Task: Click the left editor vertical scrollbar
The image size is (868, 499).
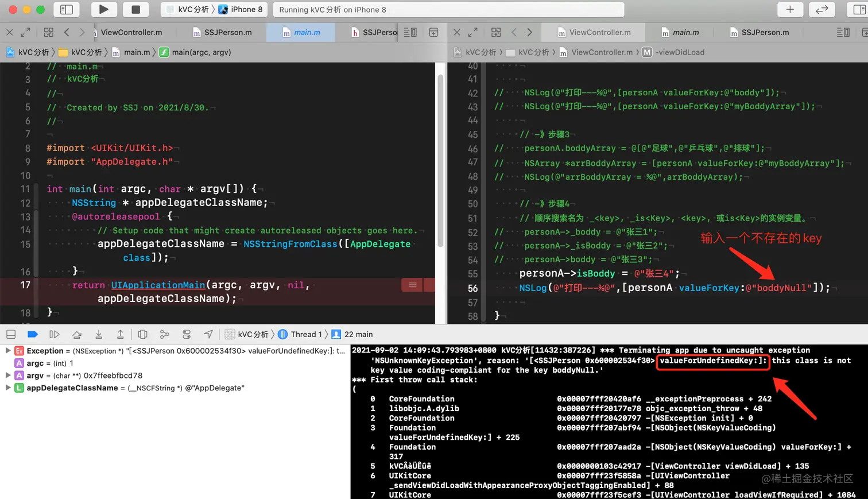Action: pos(440,161)
